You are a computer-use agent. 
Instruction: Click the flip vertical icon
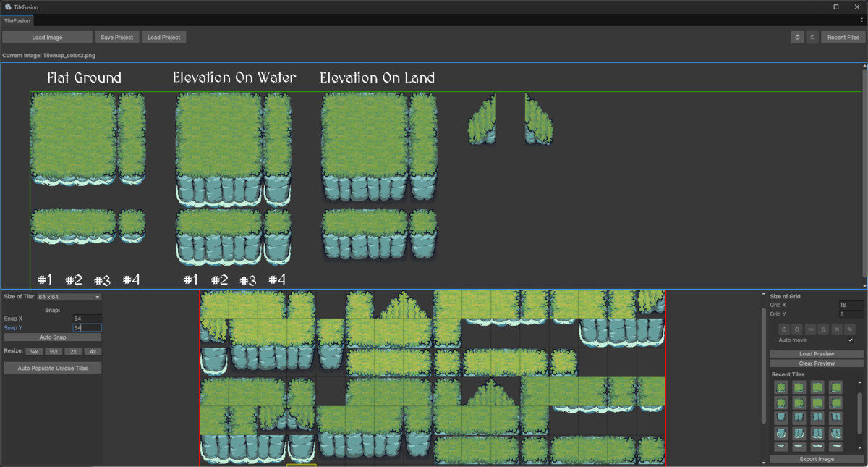(823, 329)
